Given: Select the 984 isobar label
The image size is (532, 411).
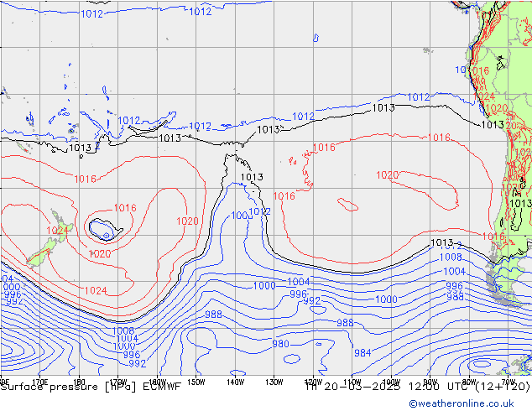Looking at the screenshot, I should 362,353.
